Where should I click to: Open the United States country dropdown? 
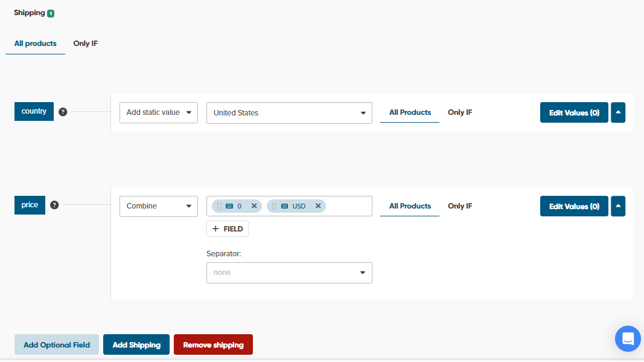click(289, 113)
